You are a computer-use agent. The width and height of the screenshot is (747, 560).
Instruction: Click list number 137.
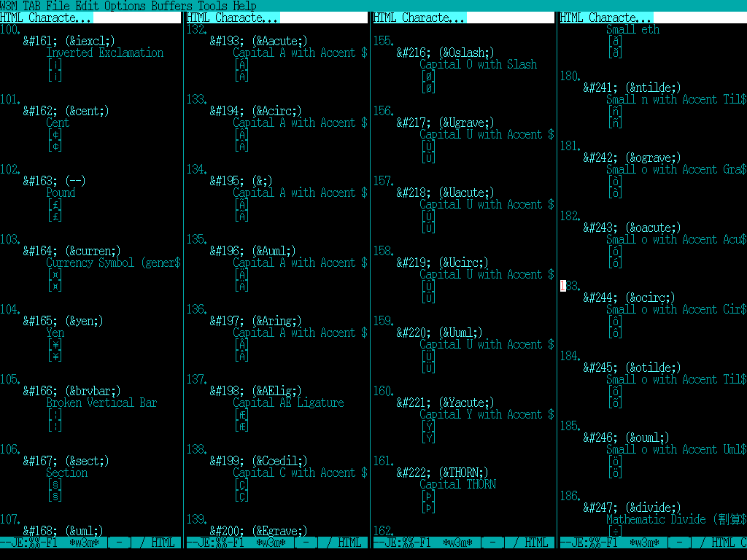(x=197, y=379)
